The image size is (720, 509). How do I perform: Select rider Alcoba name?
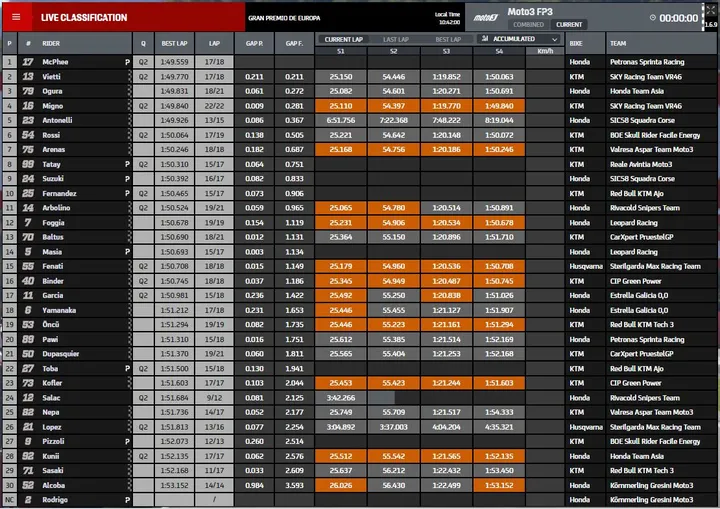pyautogui.click(x=54, y=485)
